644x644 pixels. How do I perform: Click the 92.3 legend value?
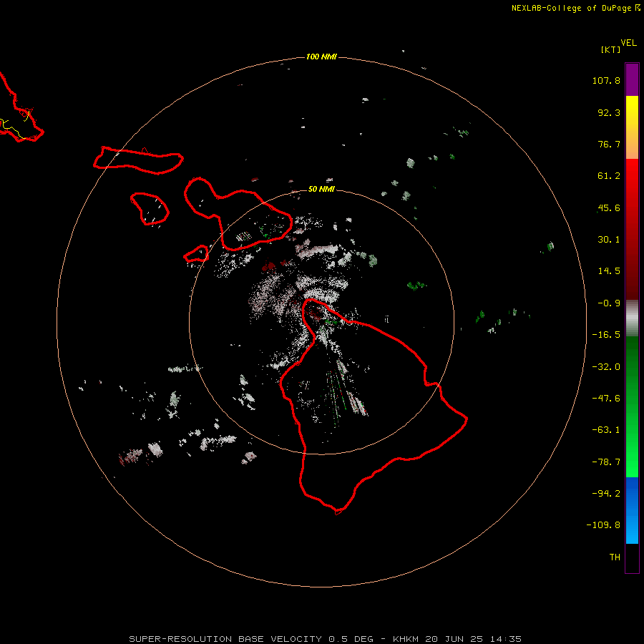(609, 112)
